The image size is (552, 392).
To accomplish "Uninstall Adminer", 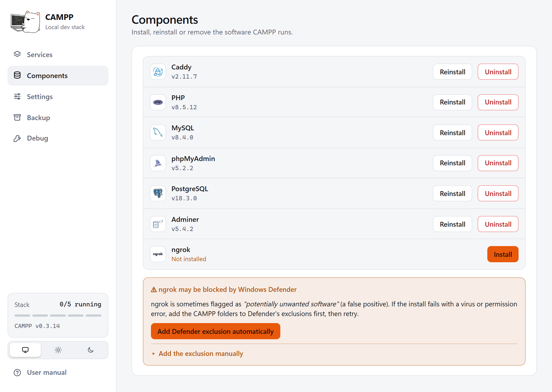I will click(x=498, y=224).
